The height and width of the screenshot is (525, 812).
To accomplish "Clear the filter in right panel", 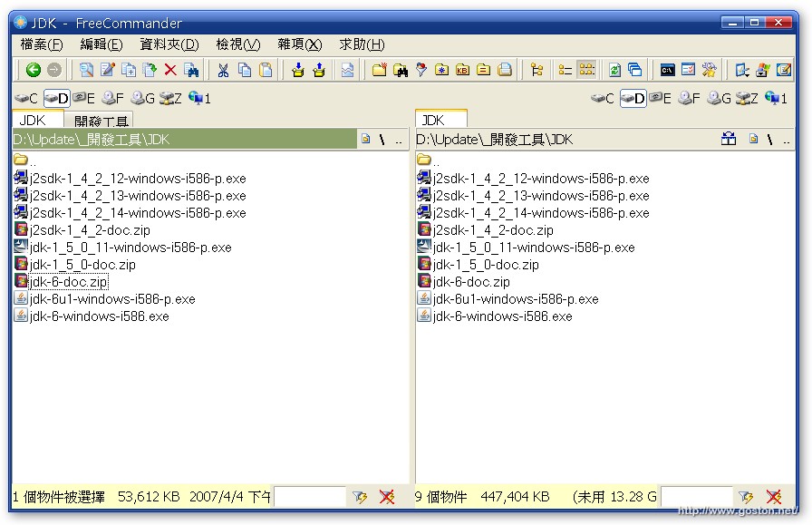I will [774, 497].
